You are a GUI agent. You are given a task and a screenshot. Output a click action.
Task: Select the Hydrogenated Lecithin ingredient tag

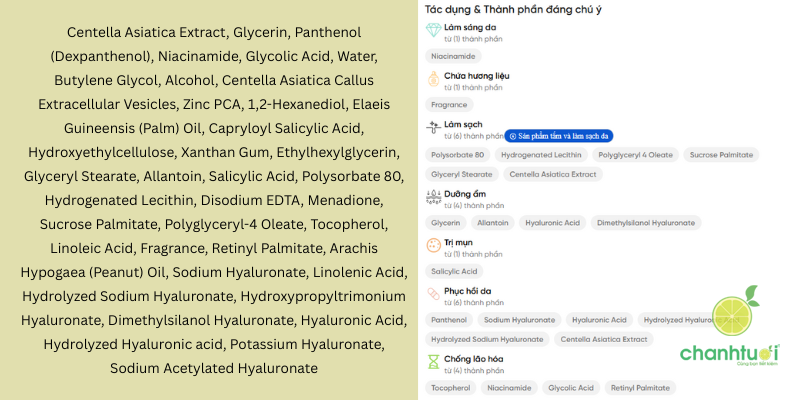[x=540, y=155]
